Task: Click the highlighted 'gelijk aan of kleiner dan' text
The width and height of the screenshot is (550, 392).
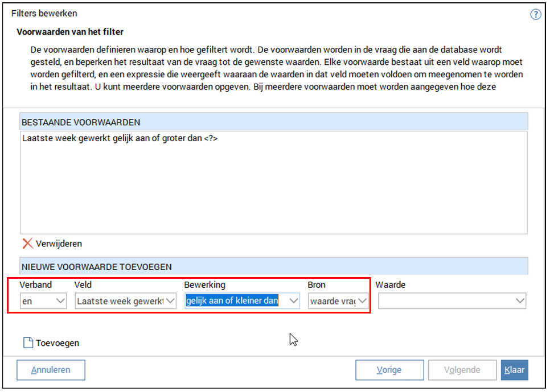Action: (232, 301)
